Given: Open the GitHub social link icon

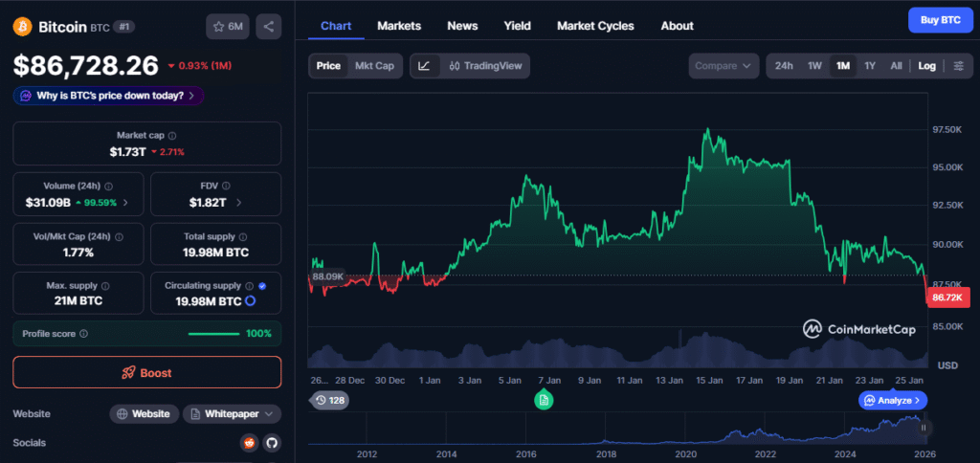Looking at the screenshot, I should click(271, 443).
